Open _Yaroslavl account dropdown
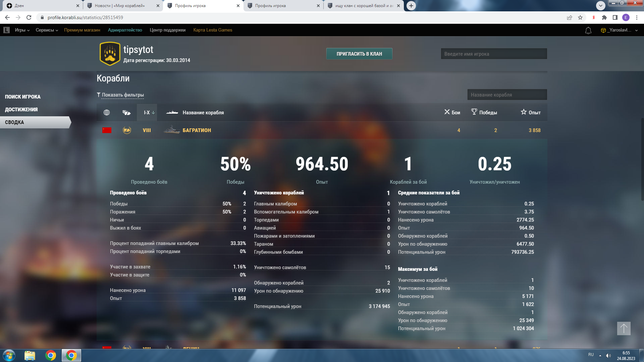The width and height of the screenshot is (644, 362). pyautogui.click(x=619, y=30)
